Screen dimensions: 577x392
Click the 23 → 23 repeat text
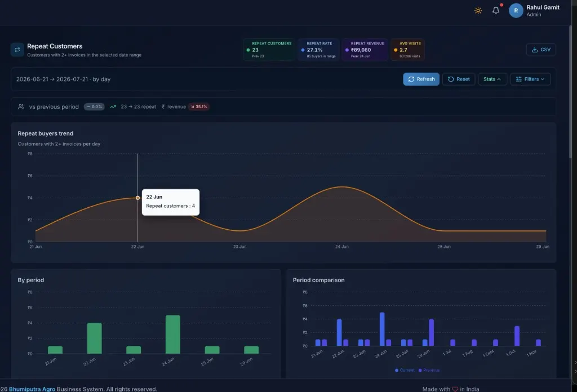tap(139, 106)
